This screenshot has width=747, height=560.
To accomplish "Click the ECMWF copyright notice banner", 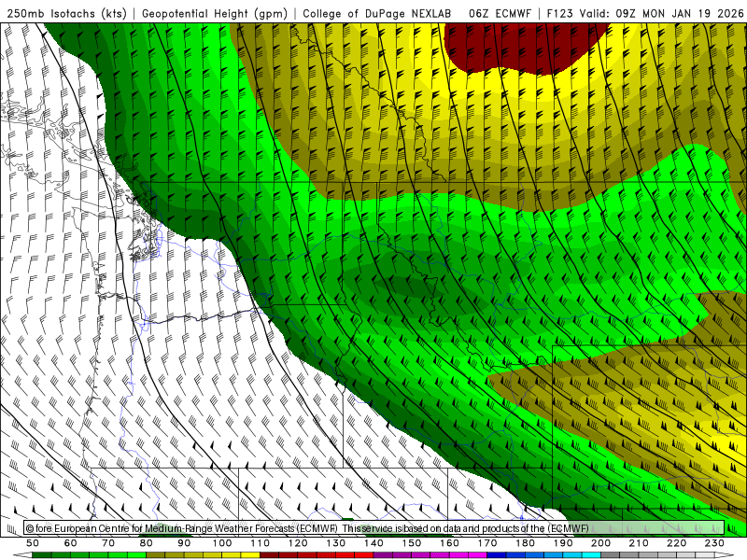I will (374, 528).
